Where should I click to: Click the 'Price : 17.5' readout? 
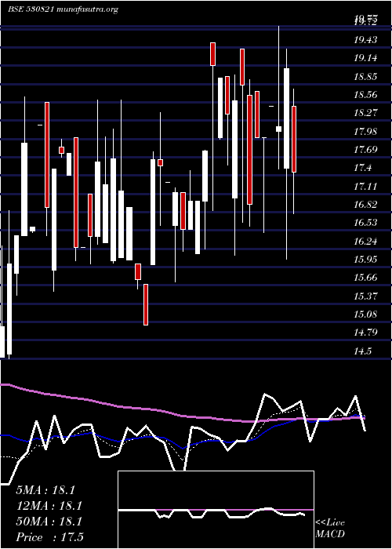(49, 537)
